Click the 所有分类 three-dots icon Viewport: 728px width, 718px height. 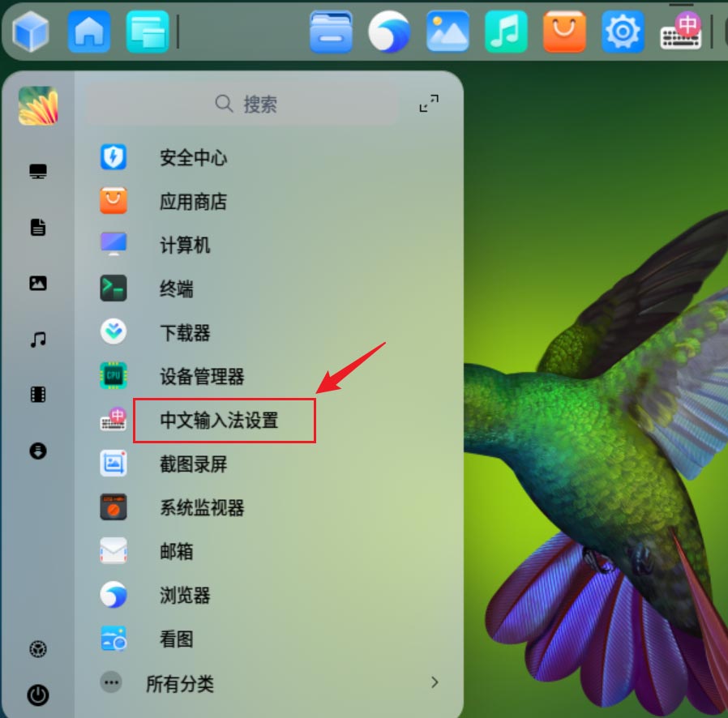tap(111, 682)
